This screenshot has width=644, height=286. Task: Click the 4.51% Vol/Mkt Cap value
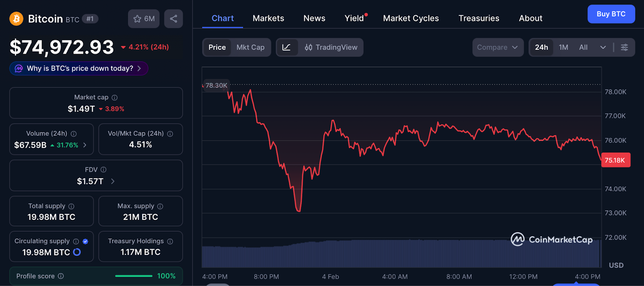point(140,145)
